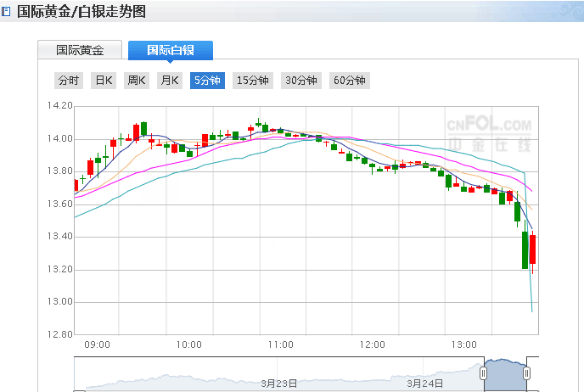Switch chart to 周K

pos(137,81)
